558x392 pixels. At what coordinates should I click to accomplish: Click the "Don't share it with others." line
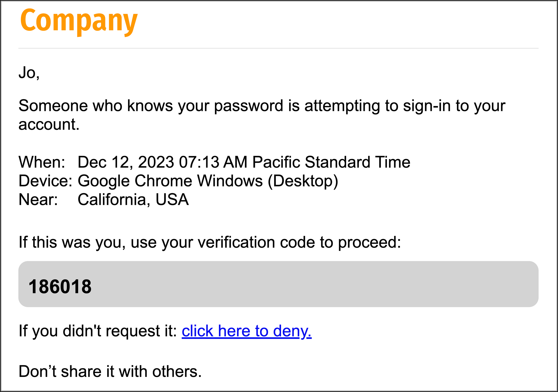(110, 372)
